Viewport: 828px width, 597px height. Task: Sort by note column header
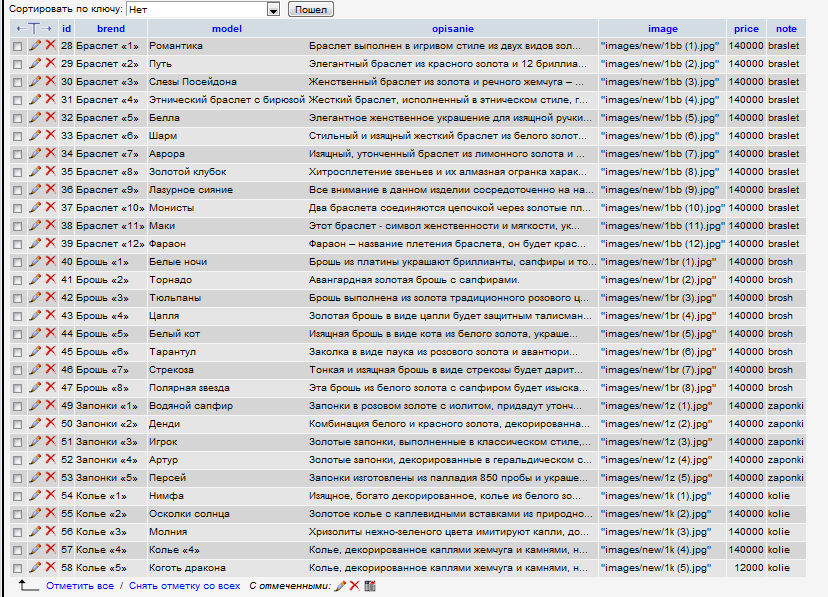786,29
